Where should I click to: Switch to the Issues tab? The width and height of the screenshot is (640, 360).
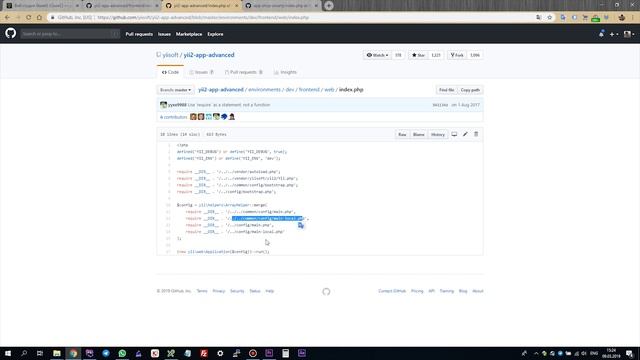pos(201,72)
